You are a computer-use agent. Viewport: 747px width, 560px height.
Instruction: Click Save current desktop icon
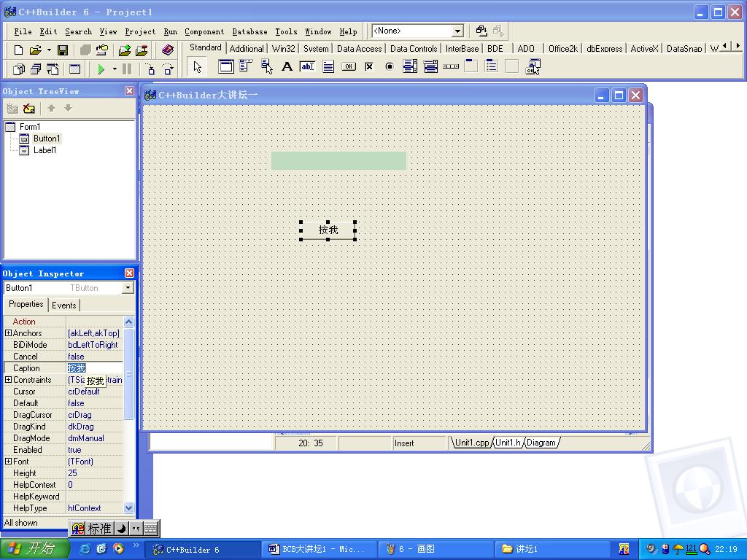[481, 31]
